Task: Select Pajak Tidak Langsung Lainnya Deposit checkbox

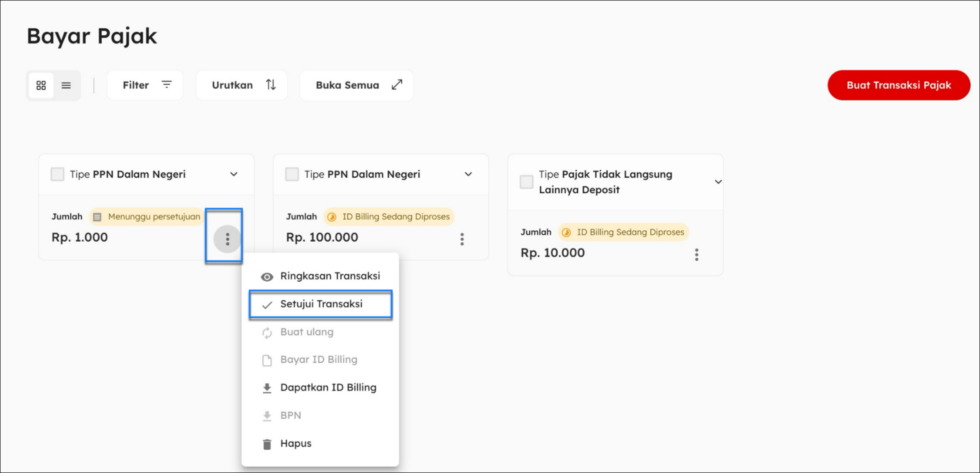Action: point(527,182)
